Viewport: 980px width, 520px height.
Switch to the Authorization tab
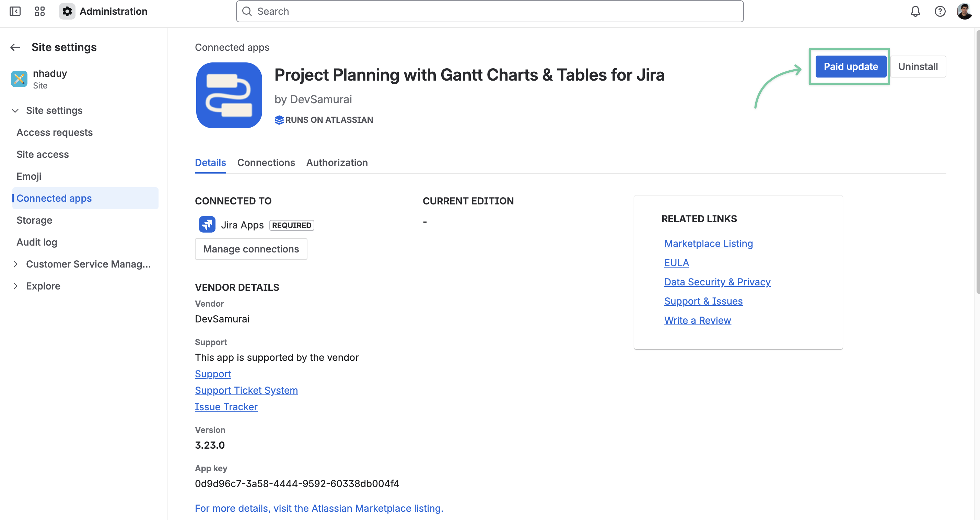click(x=337, y=163)
